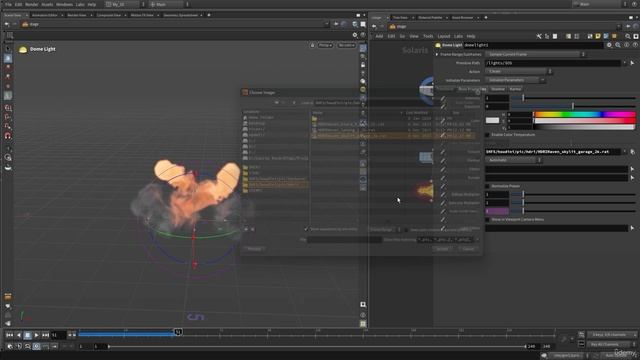Click the yellow sticky note icon
This screenshot has width=640, height=360.
pyautogui.click(x=598, y=36)
